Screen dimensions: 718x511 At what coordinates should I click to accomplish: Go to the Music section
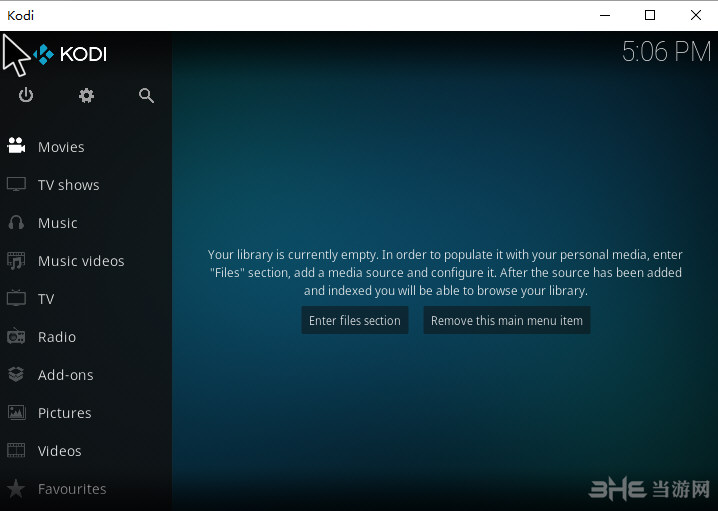pos(86,223)
